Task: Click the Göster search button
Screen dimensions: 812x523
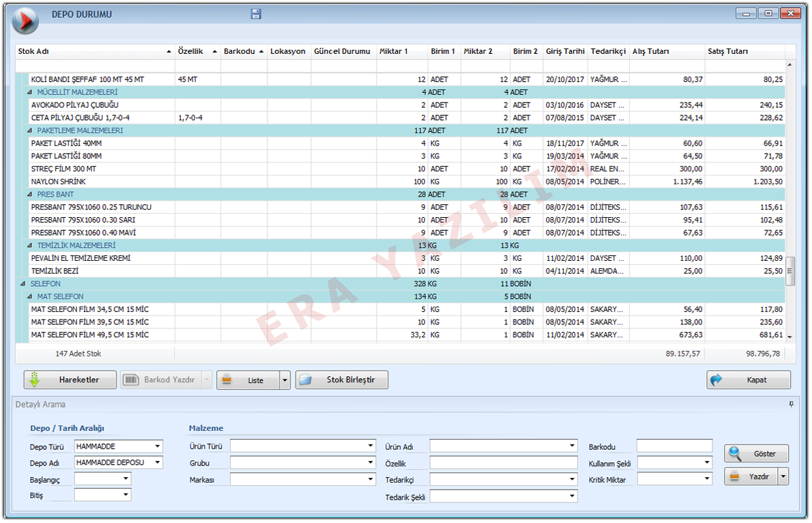Action: (x=756, y=453)
